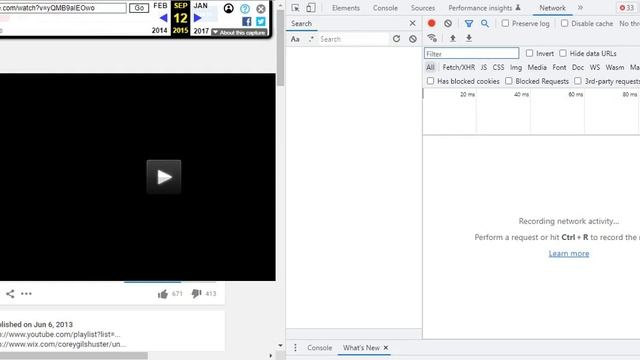Viewport: 640px width, 360px height.
Task: Click Wayback user account icon
Action: tap(229, 8)
